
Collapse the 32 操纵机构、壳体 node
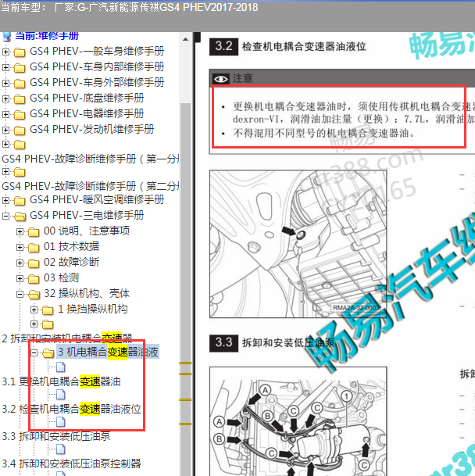(x=20, y=294)
